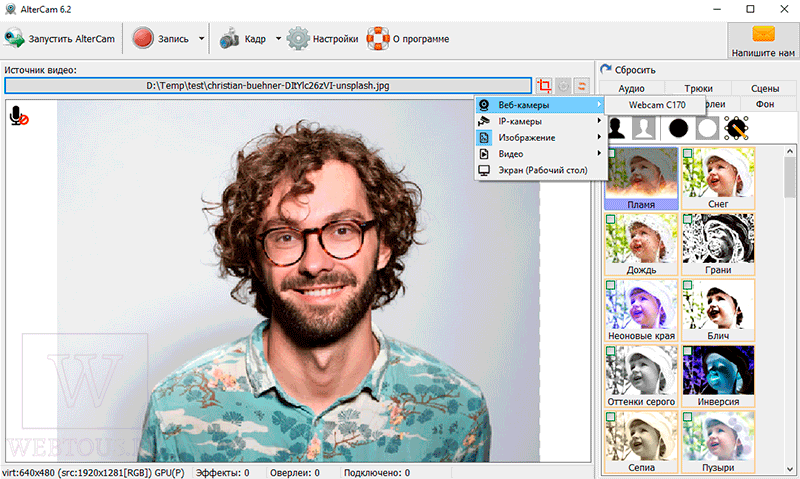Switch to the Сцены tab
Screen dimensions: 800x479
pos(764,88)
